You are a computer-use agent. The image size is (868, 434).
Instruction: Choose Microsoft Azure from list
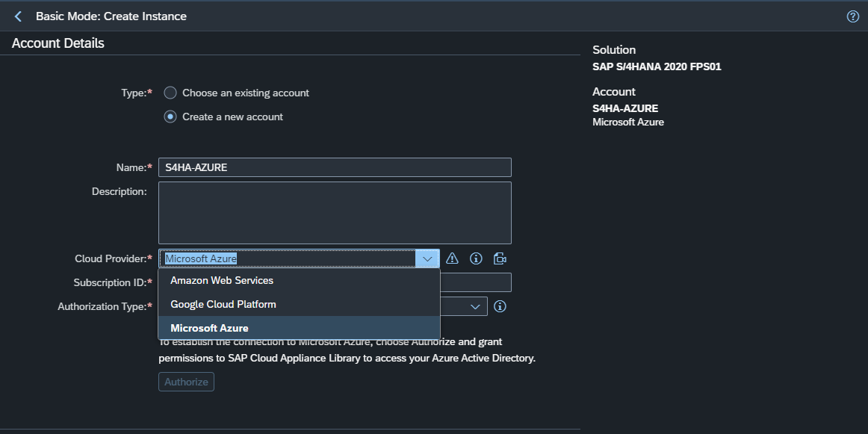pyautogui.click(x=299, y=328)
